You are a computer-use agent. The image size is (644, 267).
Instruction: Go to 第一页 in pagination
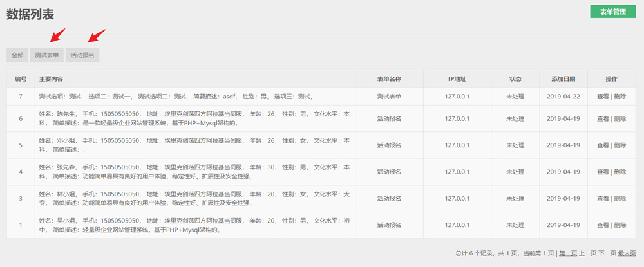(567, 253)
